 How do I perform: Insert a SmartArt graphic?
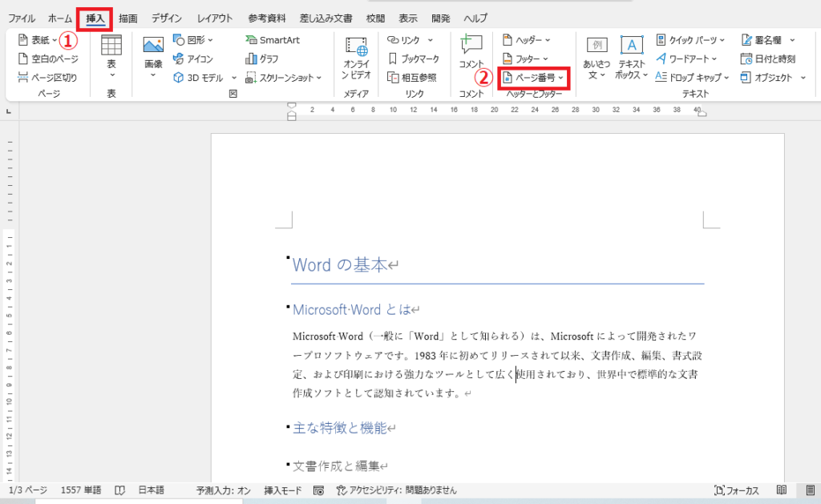coord(273,40)
